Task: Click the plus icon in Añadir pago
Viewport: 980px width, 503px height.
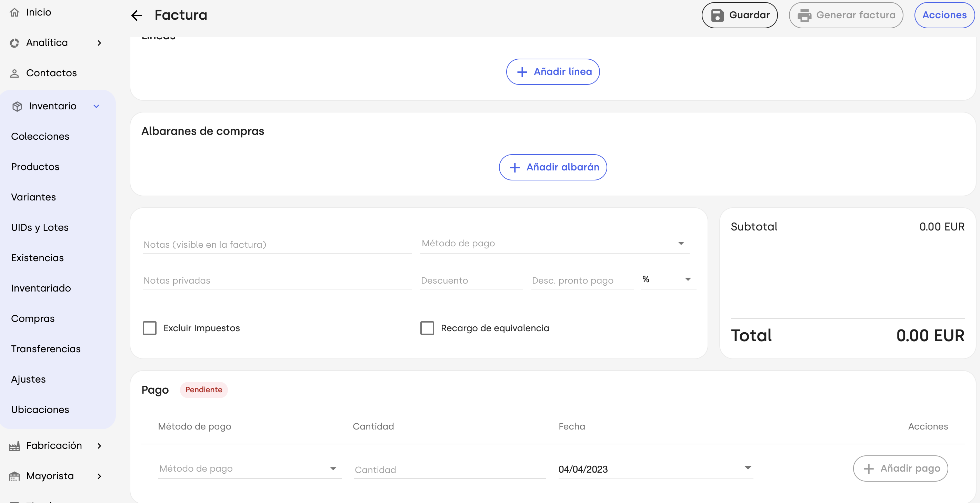Action: tap(869, 469)
